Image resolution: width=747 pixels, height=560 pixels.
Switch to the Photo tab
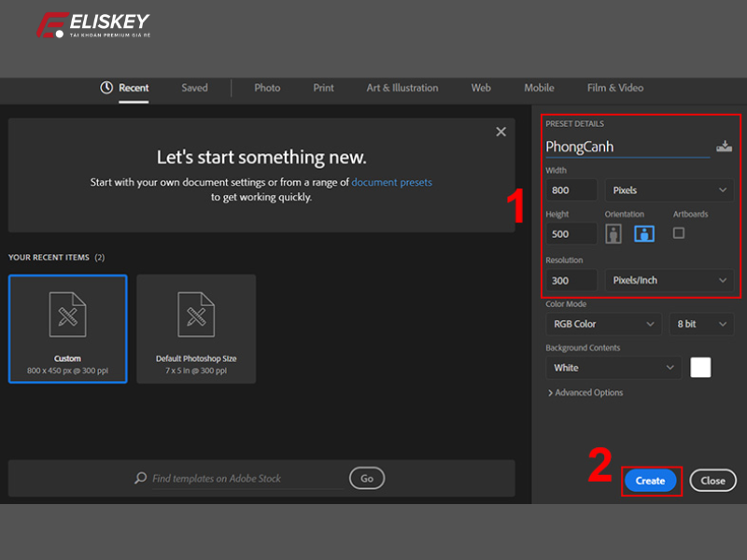point(267,88)
